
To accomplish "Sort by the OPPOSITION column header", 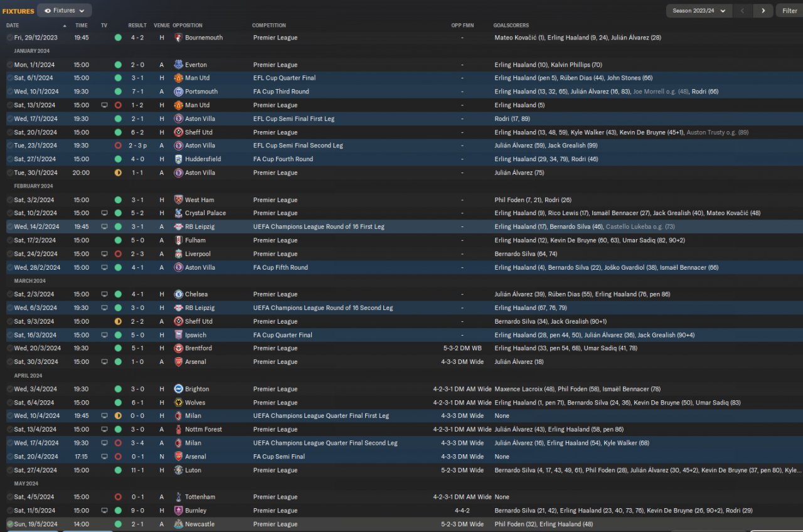I will click(188, 26).
